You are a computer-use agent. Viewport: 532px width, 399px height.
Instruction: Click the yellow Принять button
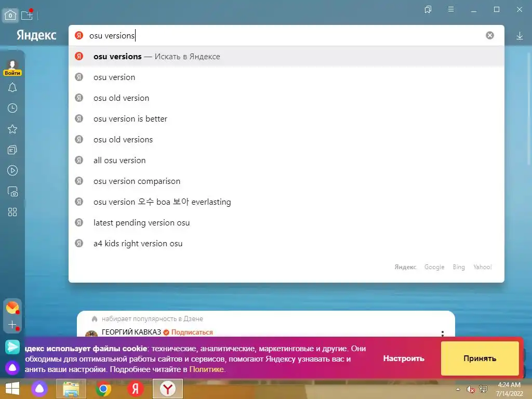(480, 358)
